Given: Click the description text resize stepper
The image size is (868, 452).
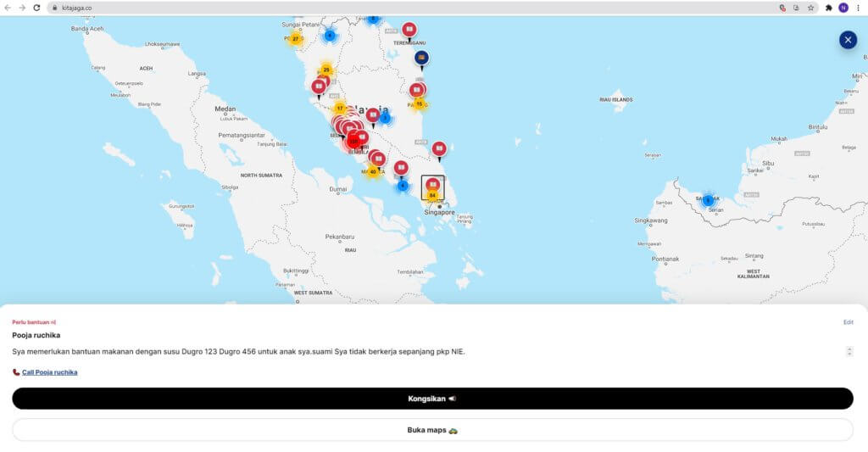Looking at the screenshot, I should click(849, 351).
